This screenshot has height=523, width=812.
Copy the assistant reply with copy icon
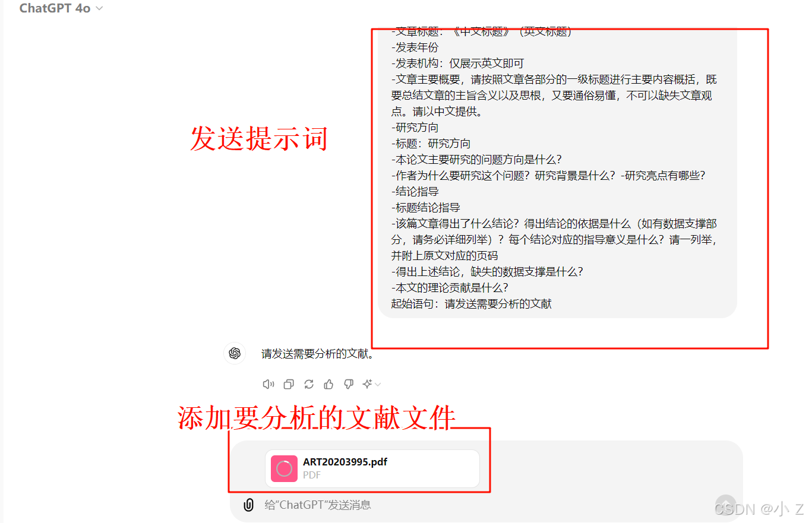(289, 384)
